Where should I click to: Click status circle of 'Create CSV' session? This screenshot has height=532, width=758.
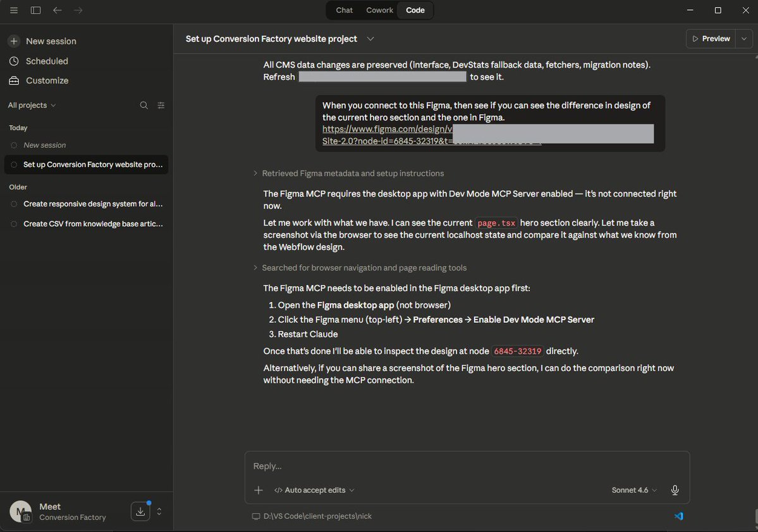(x=14, y=224)
